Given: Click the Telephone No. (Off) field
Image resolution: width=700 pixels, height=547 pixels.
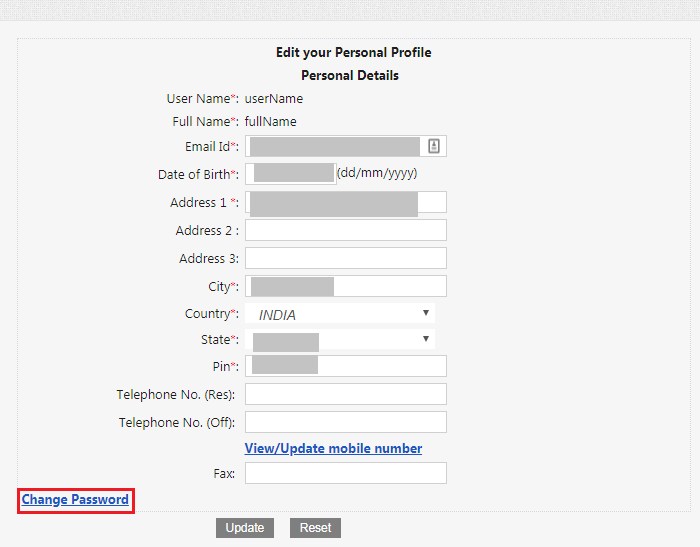Looking at the screenshot, I should 346,422.
